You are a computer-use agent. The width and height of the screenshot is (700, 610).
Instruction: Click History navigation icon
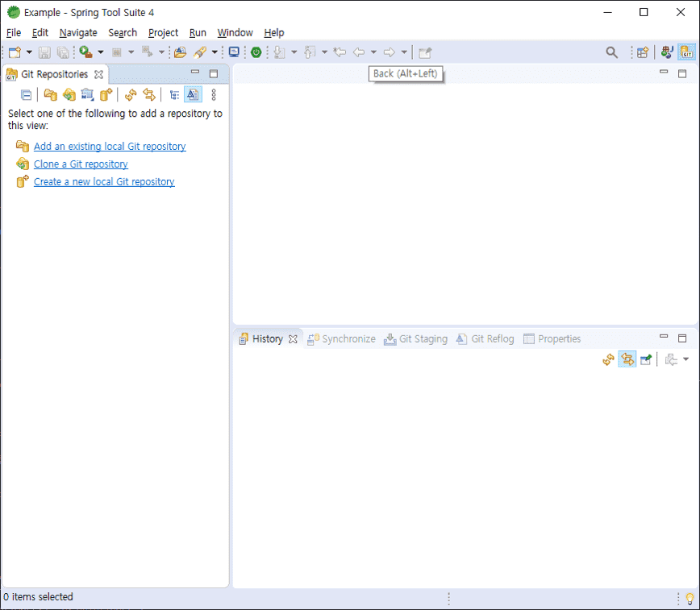click(672, 359)
